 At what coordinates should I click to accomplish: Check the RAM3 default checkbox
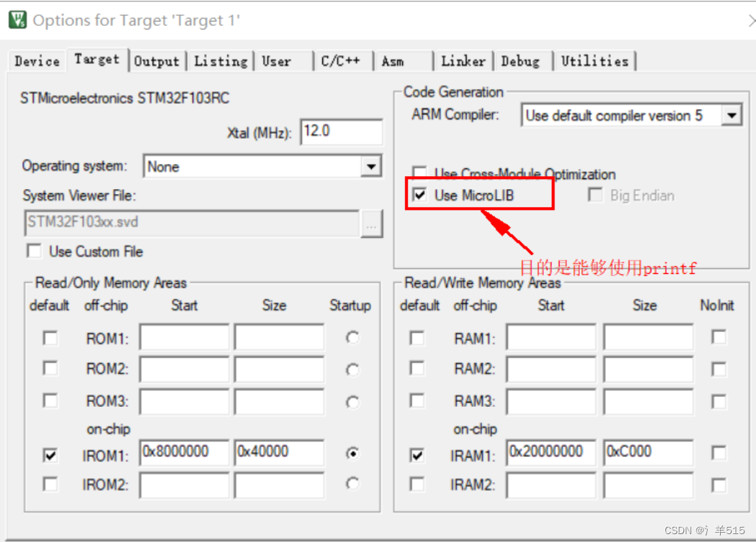point(417,400)
